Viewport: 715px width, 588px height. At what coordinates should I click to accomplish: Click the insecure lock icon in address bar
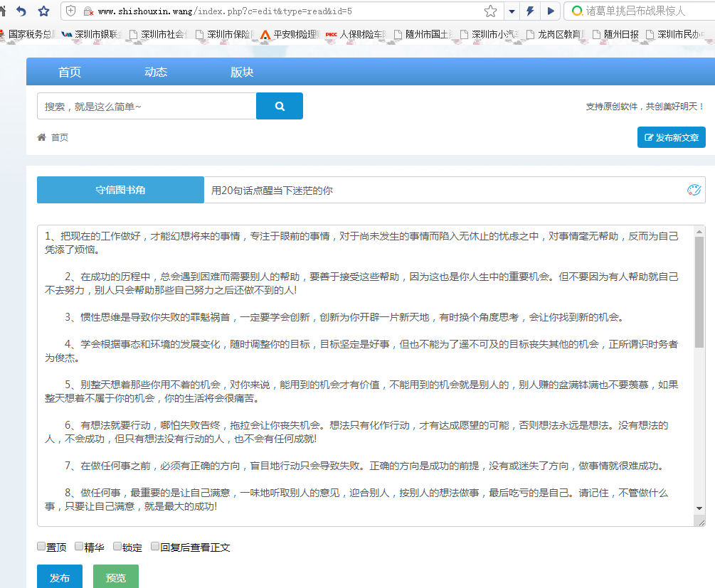[88, 11]
